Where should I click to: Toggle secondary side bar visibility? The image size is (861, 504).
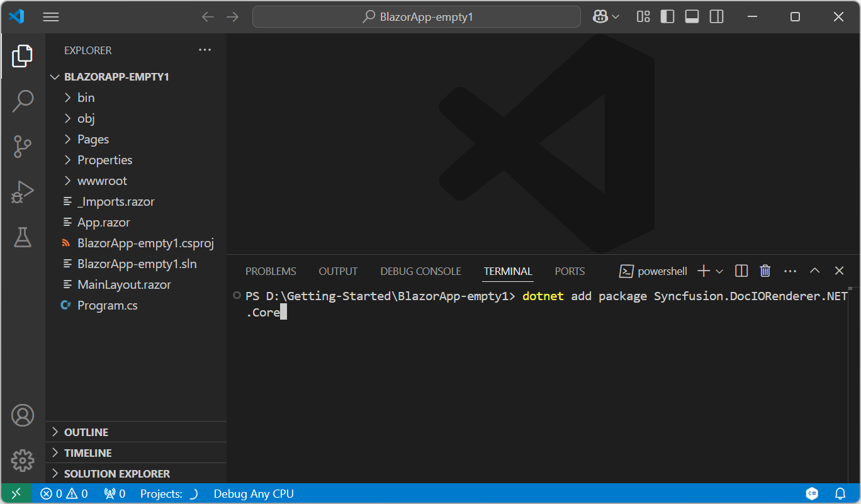[716, 17]
